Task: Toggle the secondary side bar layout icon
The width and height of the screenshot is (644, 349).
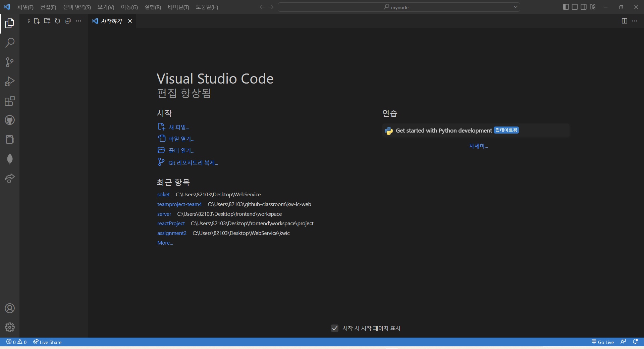Action: pyautogui.click(x=584, y=7)
